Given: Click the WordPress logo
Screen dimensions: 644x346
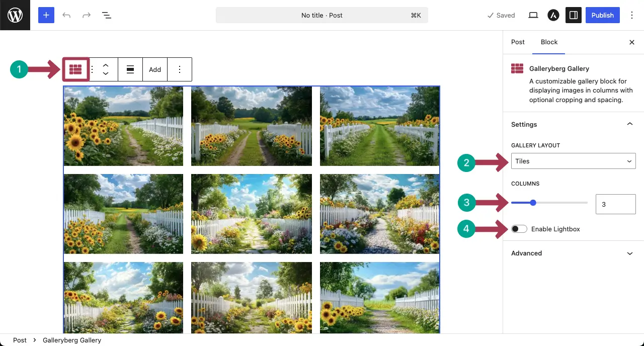Looking at the screenshot, I should [15, 15].
